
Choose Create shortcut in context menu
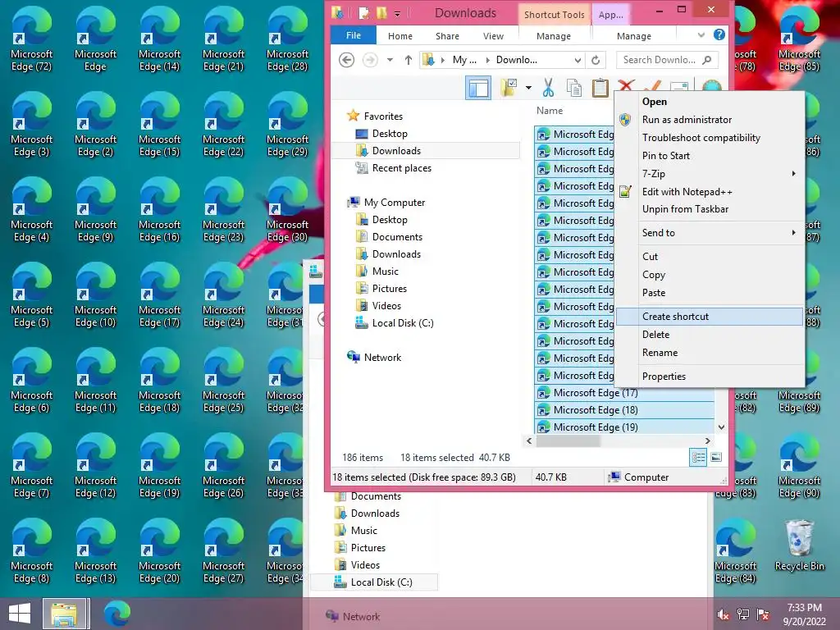710,317
